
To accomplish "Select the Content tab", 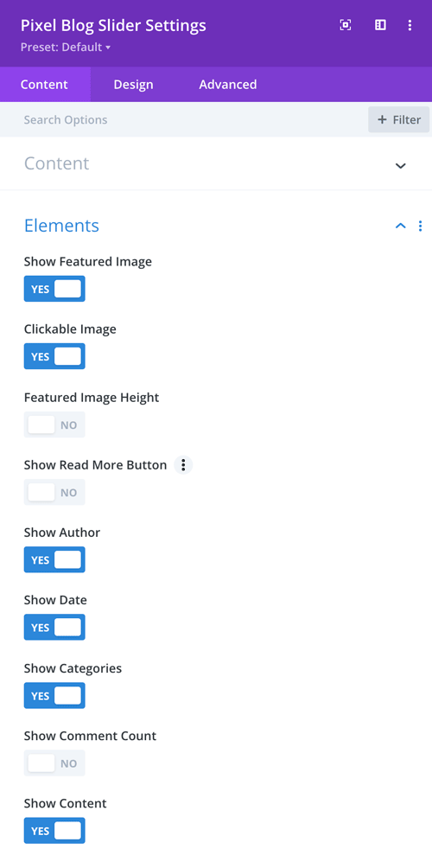I will (44, 85).
